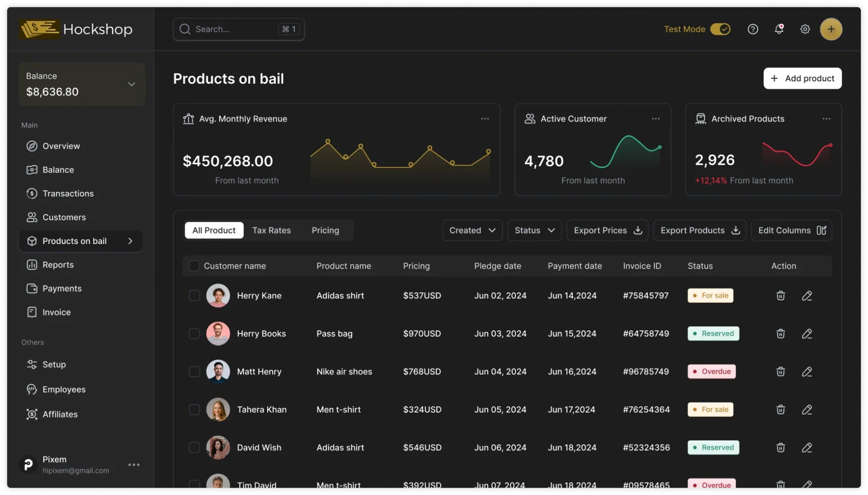The width and height of the screenshot is (868, 495).
Task: Click invoice ID #75845797
Action: pos(646,295)
